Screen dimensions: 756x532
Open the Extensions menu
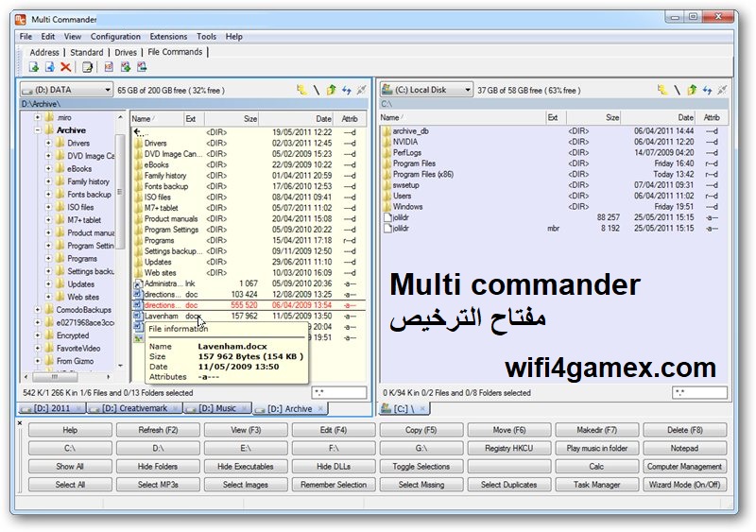pyautogui.click(x=168, y=37)
